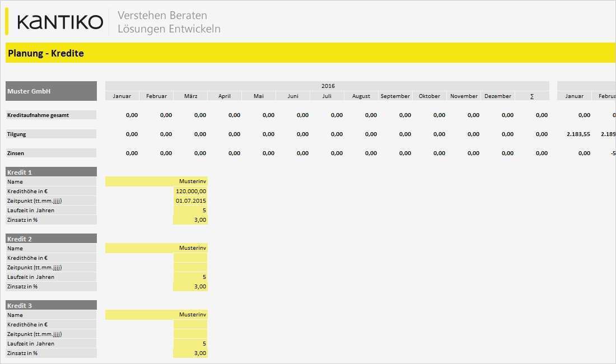Select Zinsen value under Dezember 2016
This screenshot has width=616, height=364.
point(507,153)
